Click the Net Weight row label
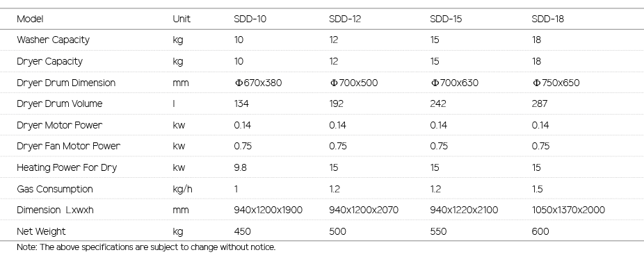The image size is (644, 257). pos(41,231)
